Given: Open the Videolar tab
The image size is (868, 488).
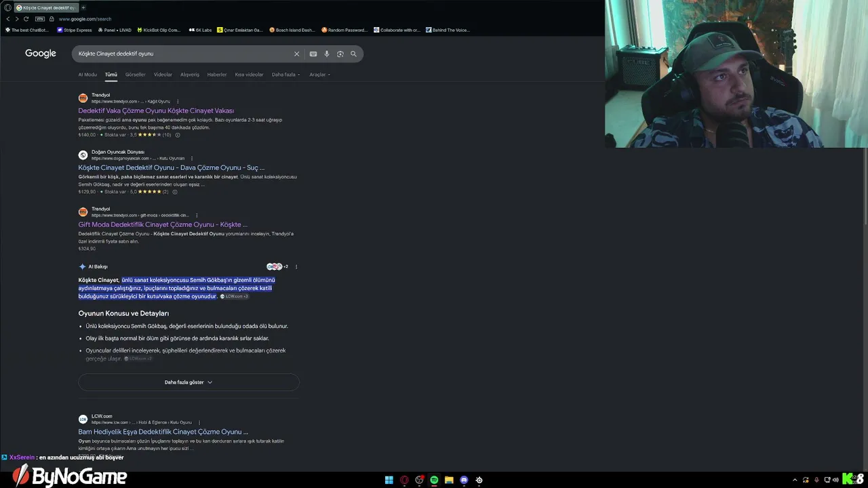Looking at the screenshot, I should [x=163, y=75].
